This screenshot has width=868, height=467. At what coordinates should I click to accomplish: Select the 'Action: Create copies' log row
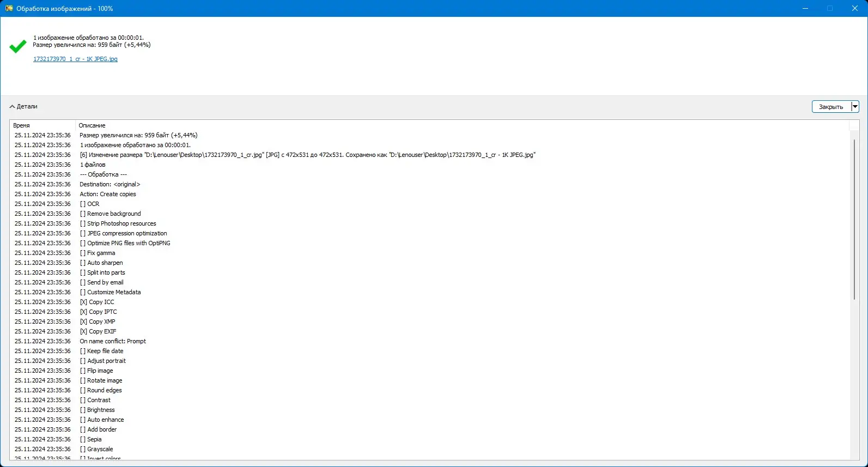(x=430, y=194)
